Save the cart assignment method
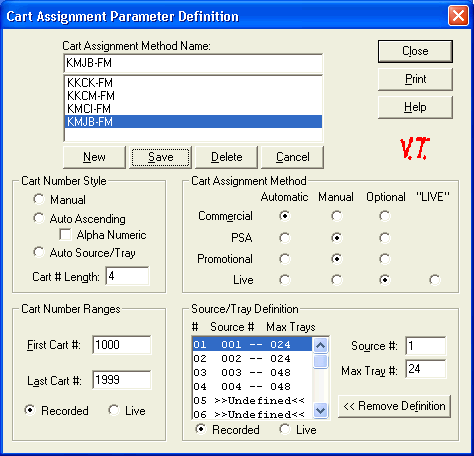The height and width of the screenshot is (456, 474). (160, 157)
